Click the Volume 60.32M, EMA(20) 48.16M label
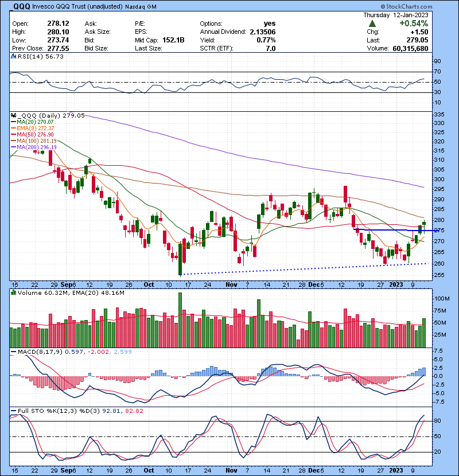Image resolution: width=459 pixels, height=476 pixels. coord(71,292)
